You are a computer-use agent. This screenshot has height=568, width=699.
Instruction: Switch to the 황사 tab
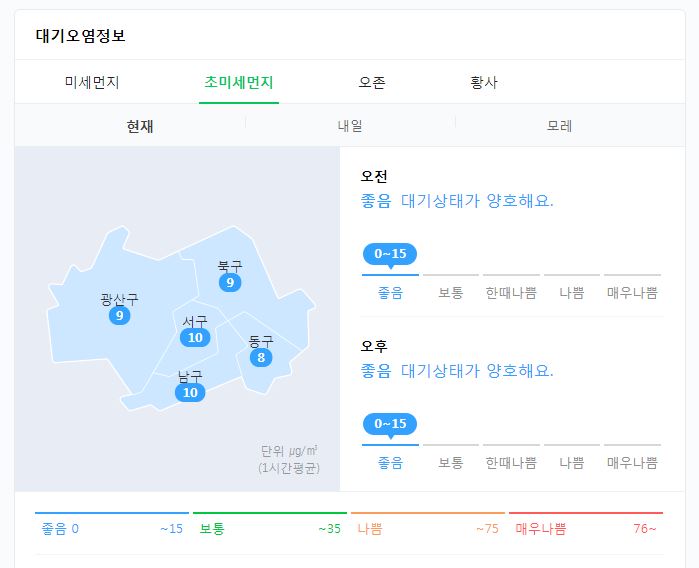(483, 82)
